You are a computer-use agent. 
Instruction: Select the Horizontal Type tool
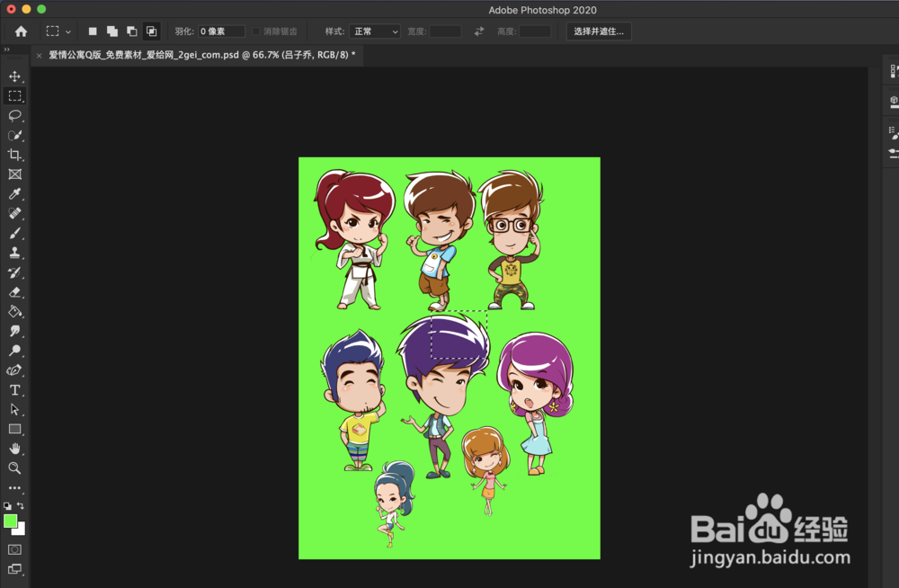point(14,390)
